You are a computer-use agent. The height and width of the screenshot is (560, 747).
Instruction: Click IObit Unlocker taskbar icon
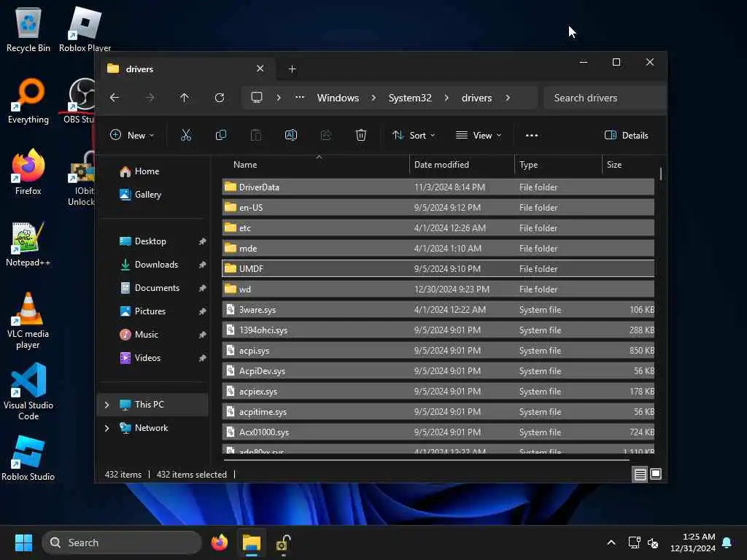pos(284,542)
